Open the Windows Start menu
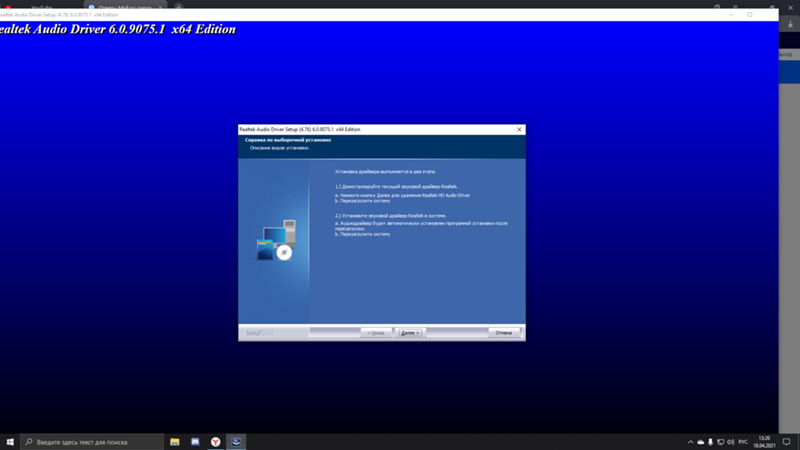Viewport: 800px width, 450px height. point(10,442)
